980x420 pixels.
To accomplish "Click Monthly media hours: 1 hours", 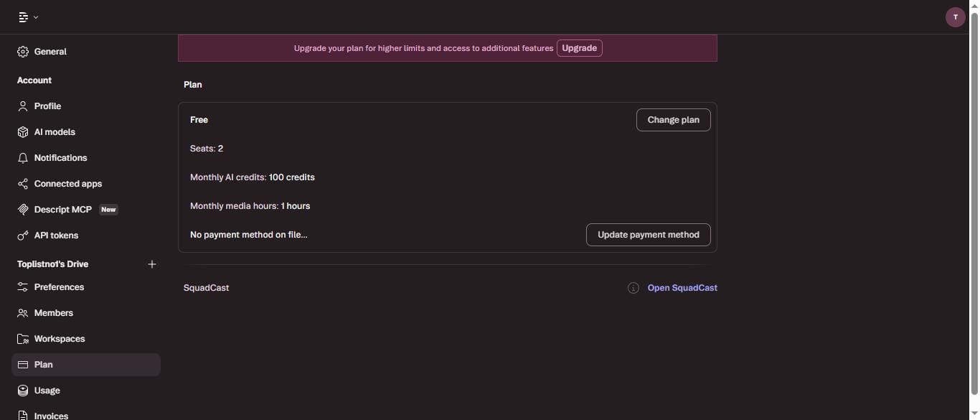I will pos(250,206).
